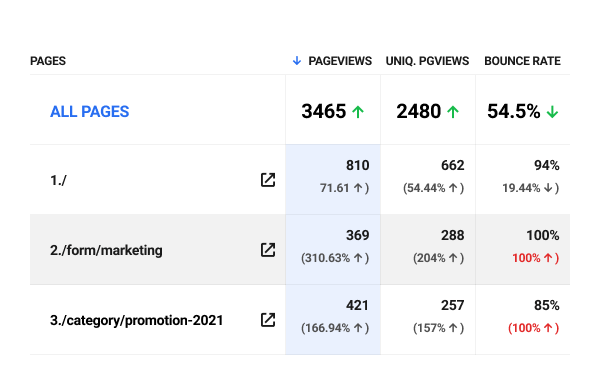Click pageviews value 421
The image size is (600, 385).
pos(358,305)
